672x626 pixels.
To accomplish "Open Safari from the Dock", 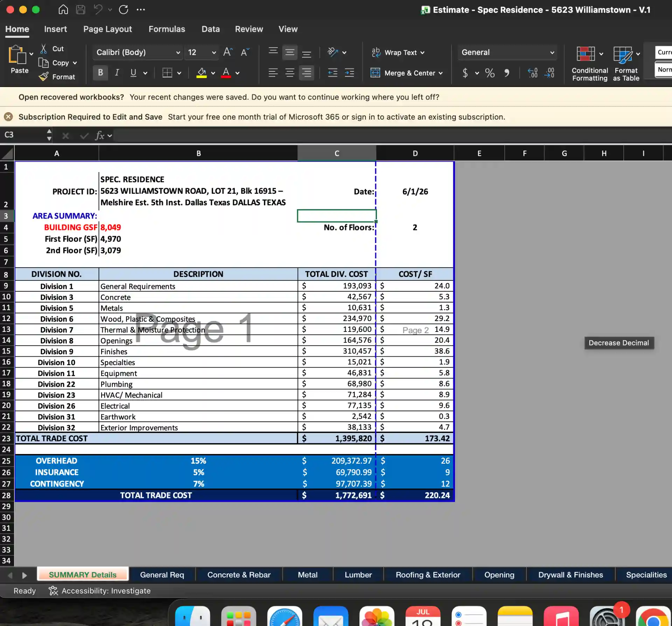I will click(285, 617).
